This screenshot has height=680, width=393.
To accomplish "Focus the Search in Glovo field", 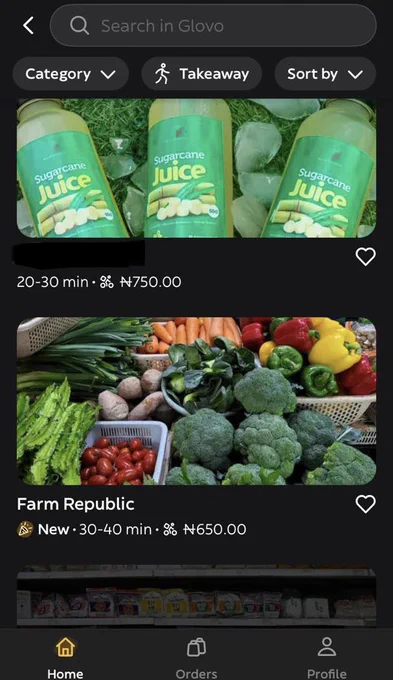I will pos(213,26).
